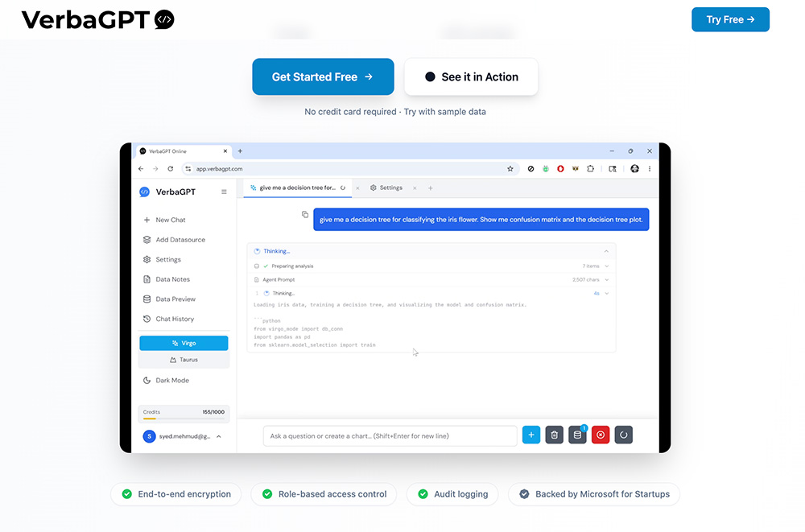Click the Try Free button
The height and width of the screenshot is (532, 805).
730,19
